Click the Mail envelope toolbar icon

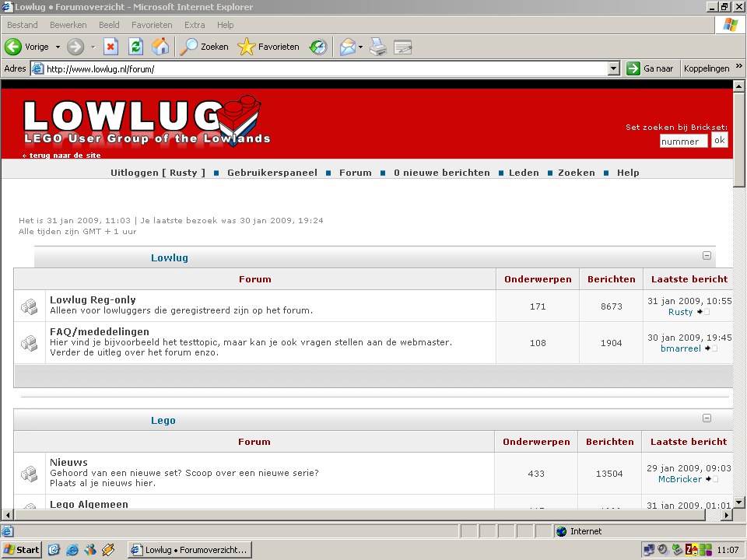347,47
